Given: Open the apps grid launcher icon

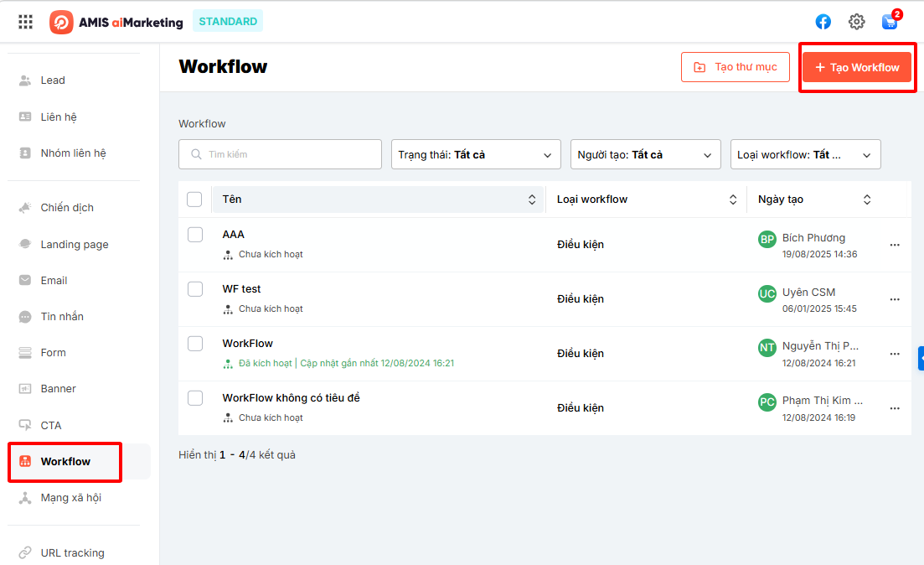Looking at the screenshot, I should (26, 22).
